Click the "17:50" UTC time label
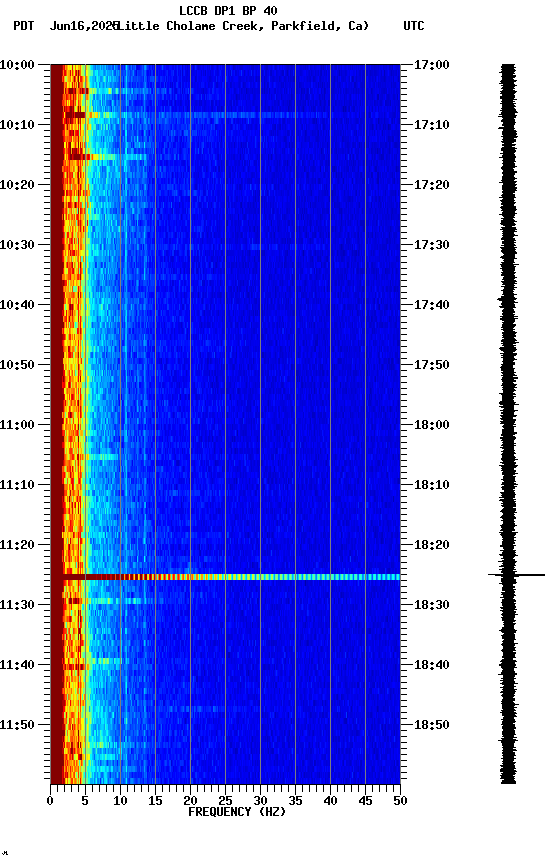This screenshot has height=864, width=552. point(431,365)
